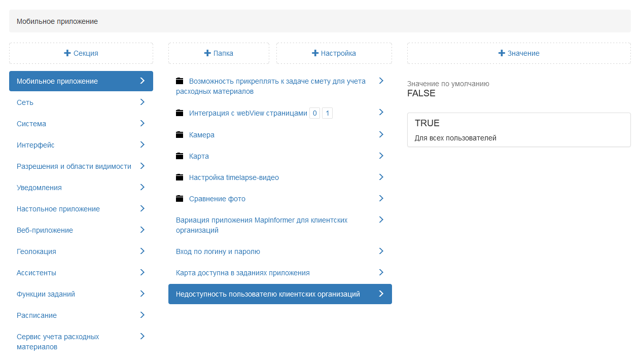Open Карта доступна в заданиях приложения setting
Screen dimensions: 640x364
242,273
